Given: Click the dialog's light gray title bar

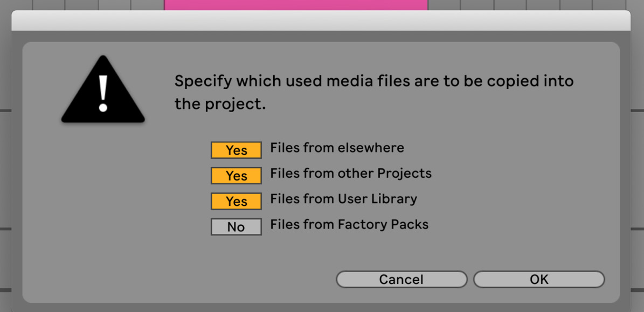Looking at the screenshot, I should coord(321,20).
